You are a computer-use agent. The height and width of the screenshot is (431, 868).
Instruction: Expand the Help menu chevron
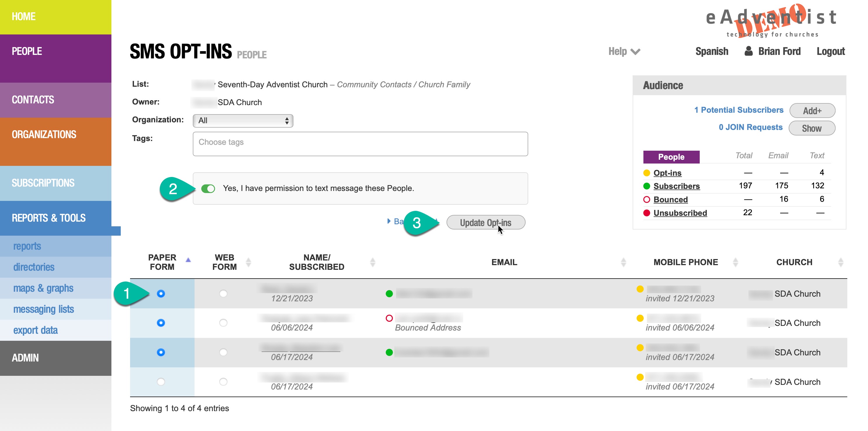(x=635, y=52)
